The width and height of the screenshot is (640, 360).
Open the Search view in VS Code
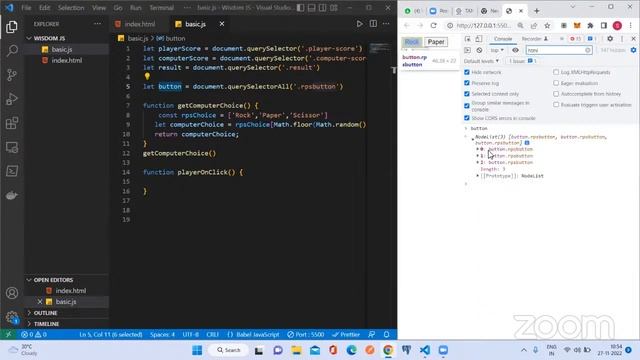coord(12,51)
